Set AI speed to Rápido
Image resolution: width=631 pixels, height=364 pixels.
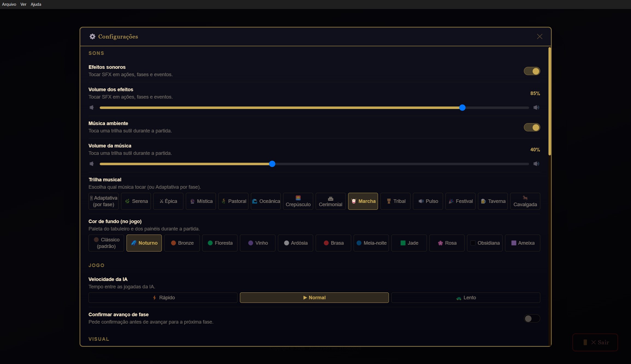163,298
